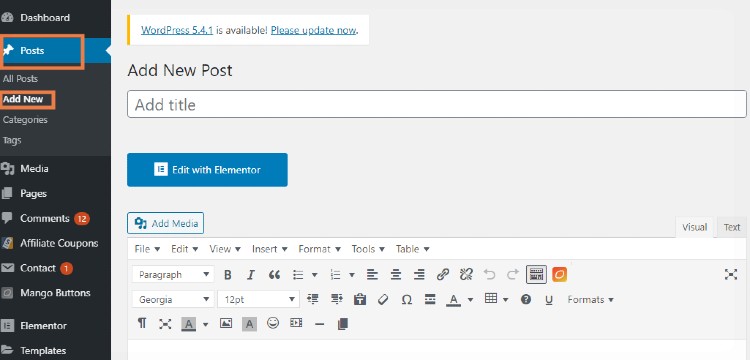750x360 pixels.
Task: Click into the Add title field
Action: (437, 104)
